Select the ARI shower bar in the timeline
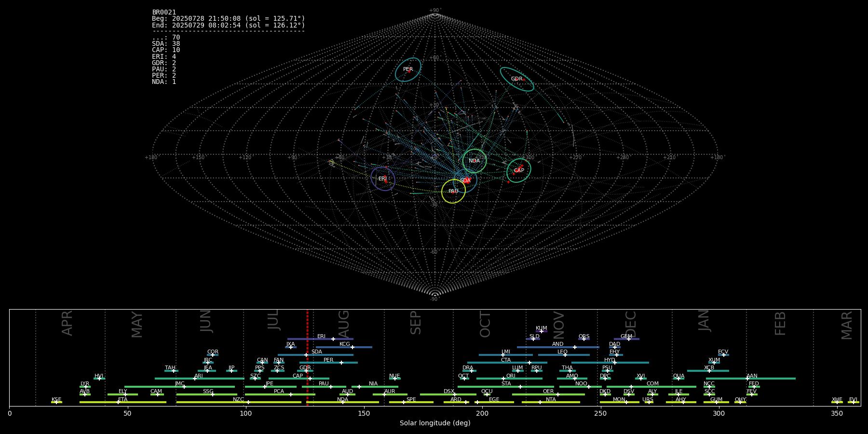The image size is (868, 434). [x=199, y=379]
